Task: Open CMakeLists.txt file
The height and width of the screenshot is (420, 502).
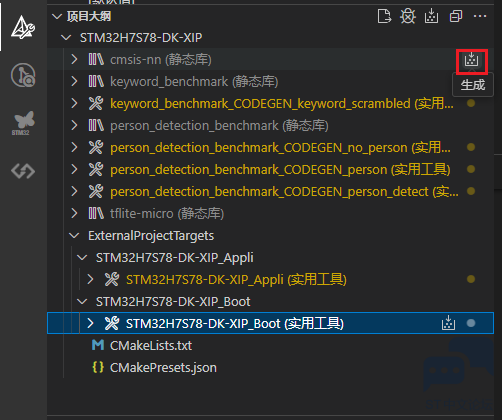Action: (x=151, y=345)
